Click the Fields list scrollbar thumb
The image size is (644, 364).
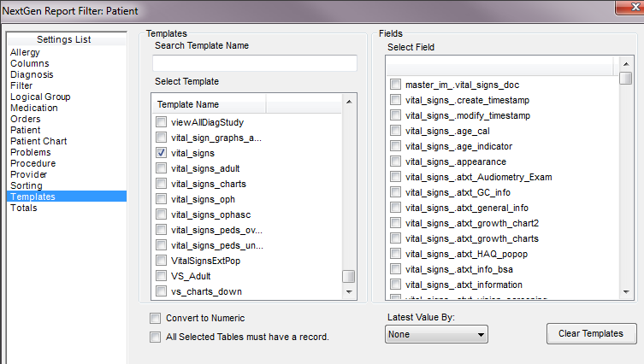point(626,78)
